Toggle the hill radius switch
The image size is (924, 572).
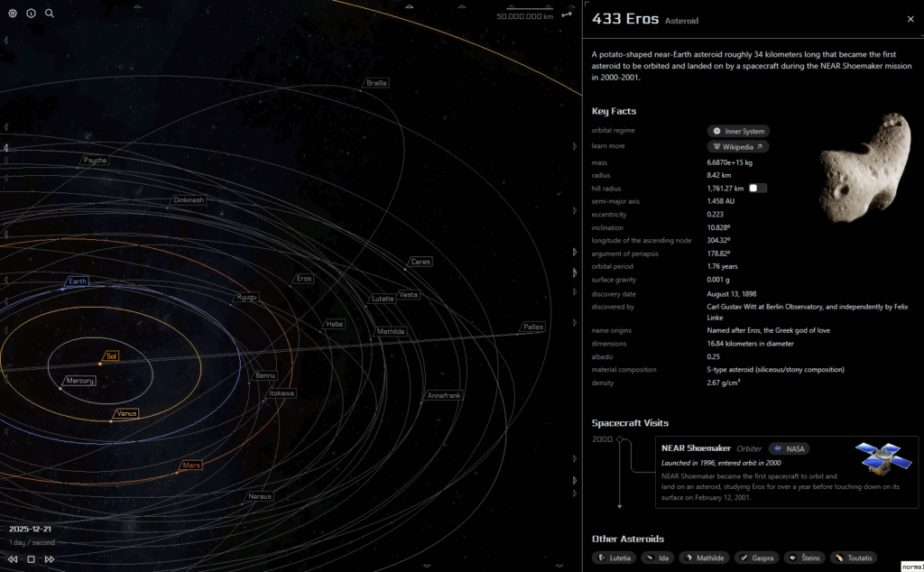click(758, 188)
